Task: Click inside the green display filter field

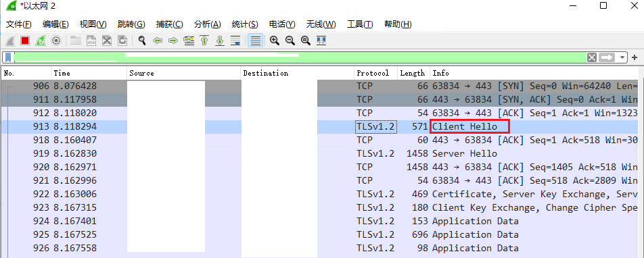Action: click(x=300, y=57)
